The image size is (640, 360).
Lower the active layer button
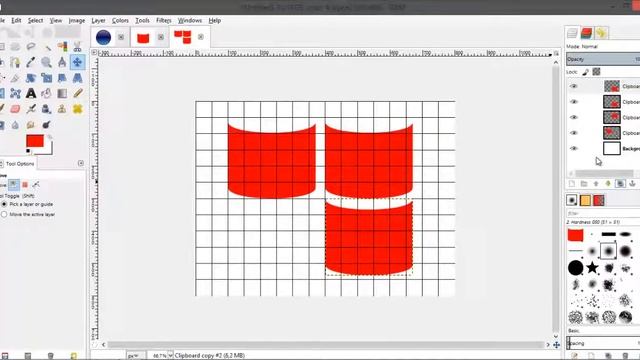(x=608, y=184)
